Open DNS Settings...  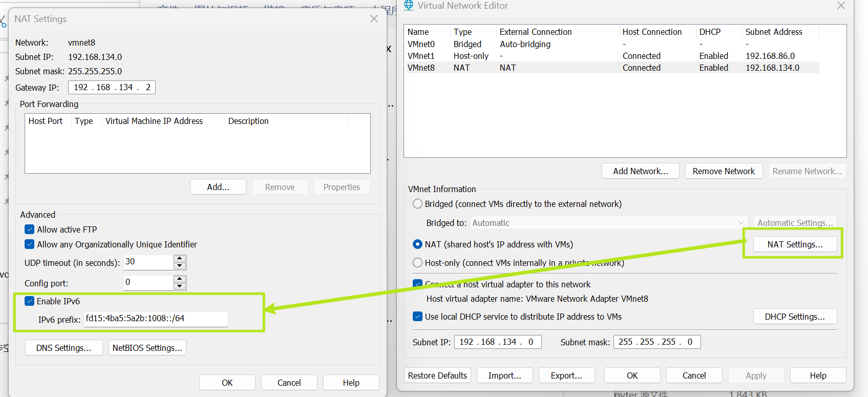click(64, 348)
